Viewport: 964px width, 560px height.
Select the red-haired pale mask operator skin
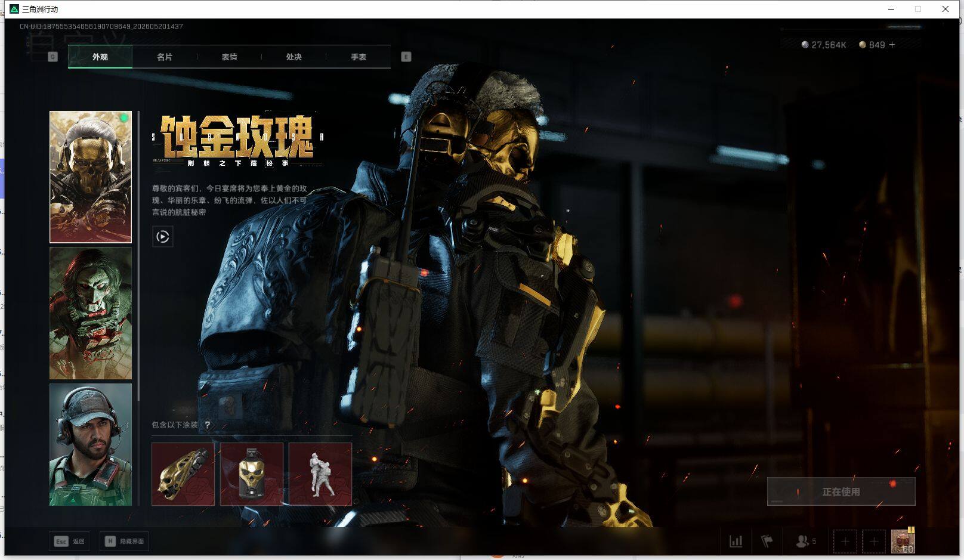click(91, 314)
